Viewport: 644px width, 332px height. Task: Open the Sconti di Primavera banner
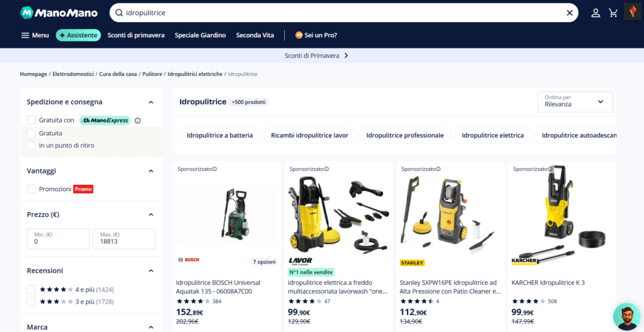coord(316,55)
